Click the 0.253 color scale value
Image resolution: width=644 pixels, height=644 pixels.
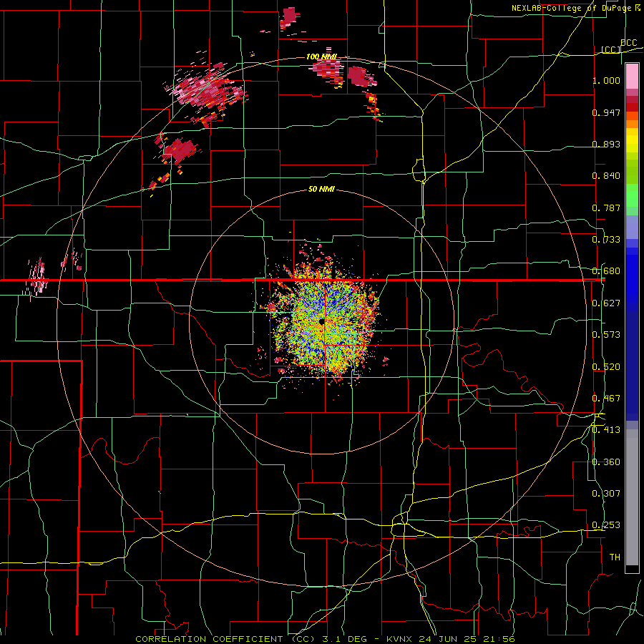point(606,525)
